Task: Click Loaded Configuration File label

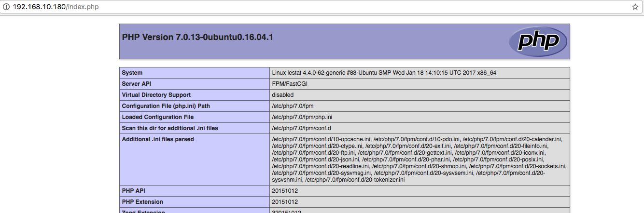Action: 158,117
